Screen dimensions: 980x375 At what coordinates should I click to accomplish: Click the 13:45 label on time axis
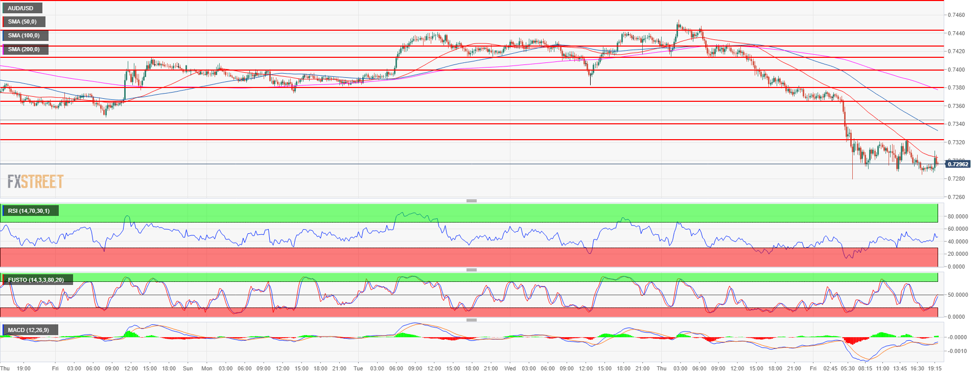[x=900, y=368]
